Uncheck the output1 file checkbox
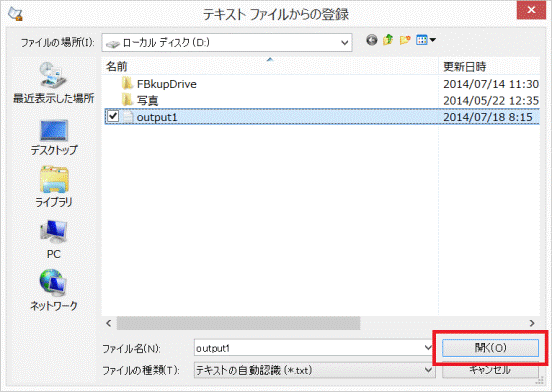The height and width of the screenshot is (392, 552). coord(113,116)
